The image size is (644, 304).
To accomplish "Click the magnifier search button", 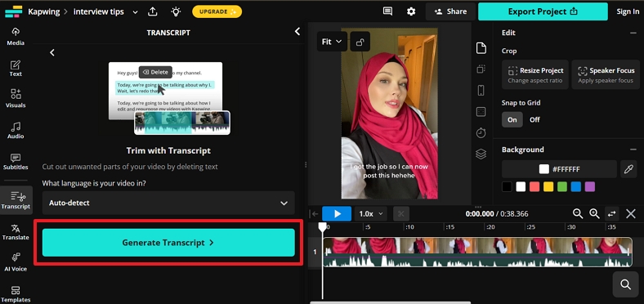I will [x=625, y=284].
